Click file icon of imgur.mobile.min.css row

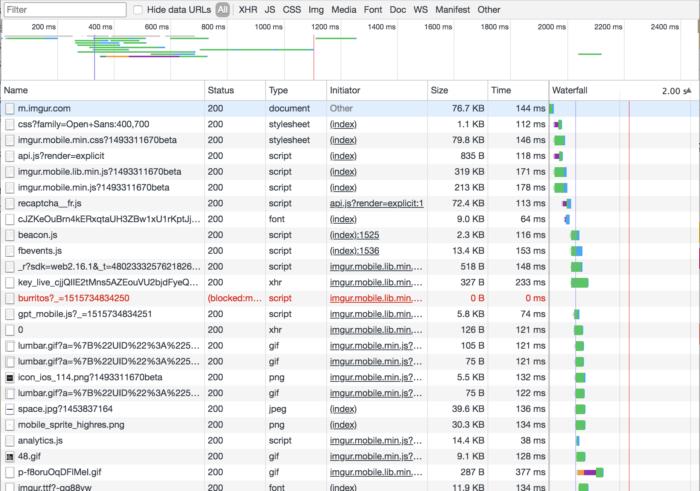[x=10, y=140]
